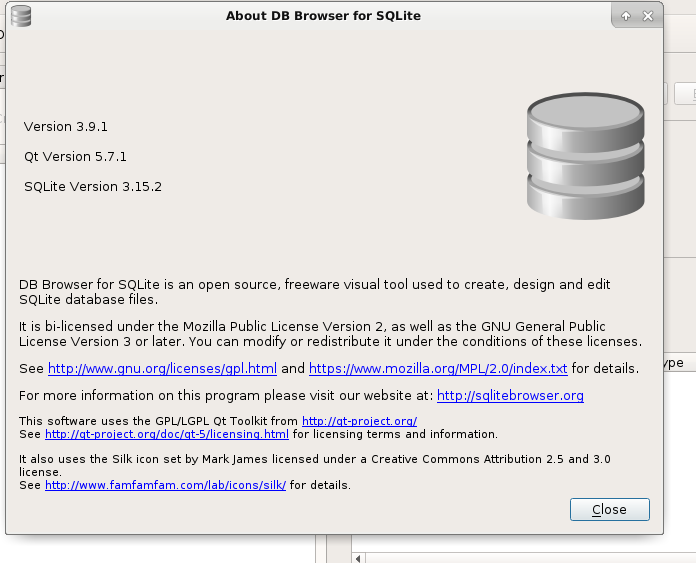This screenshot has width=696, height=563.
Task: Open the gnu.org GPL license link
Action: pyautogui.click(x=162, y=369)
